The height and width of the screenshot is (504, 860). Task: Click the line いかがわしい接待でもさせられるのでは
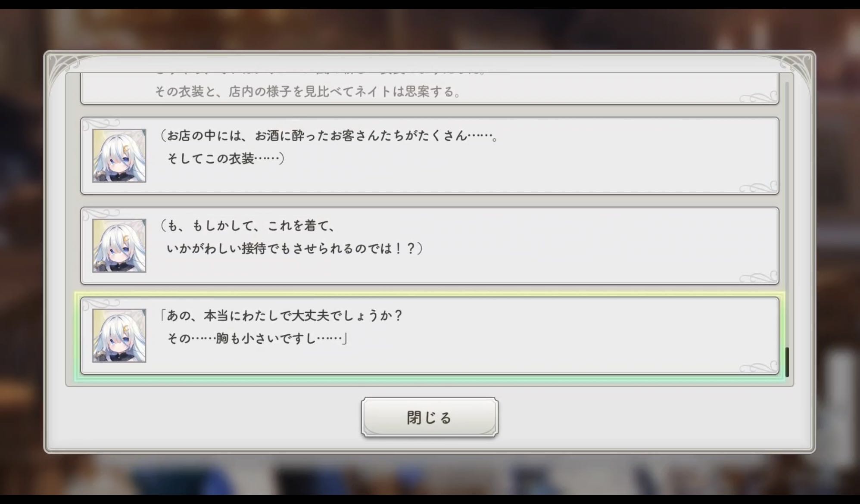pos(294,249)
